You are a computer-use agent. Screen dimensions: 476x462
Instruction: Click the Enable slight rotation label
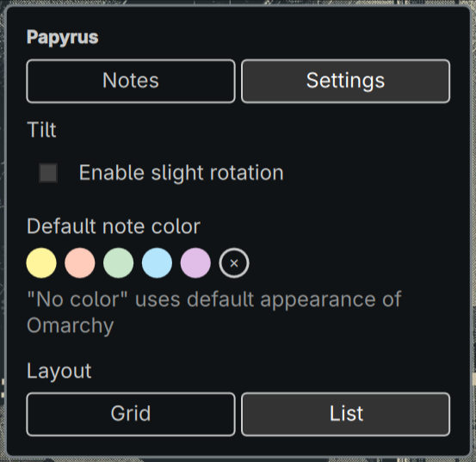(182, 173)
